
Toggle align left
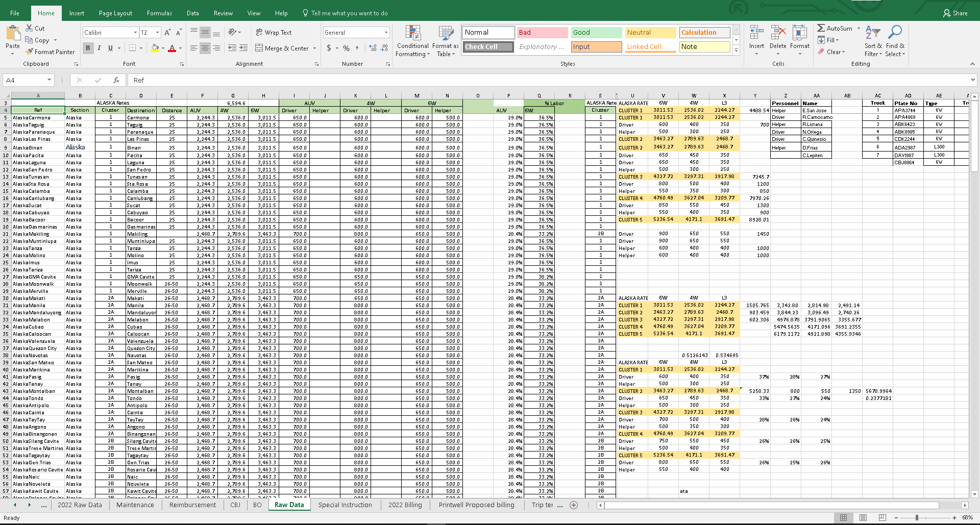click(193, 48)
